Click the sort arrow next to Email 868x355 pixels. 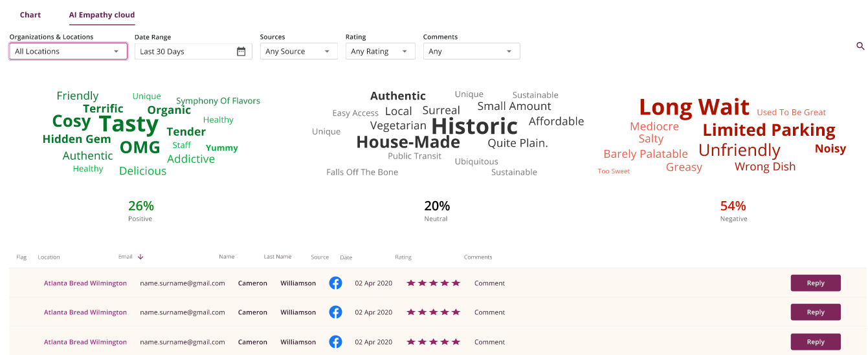tap(140, 257)
